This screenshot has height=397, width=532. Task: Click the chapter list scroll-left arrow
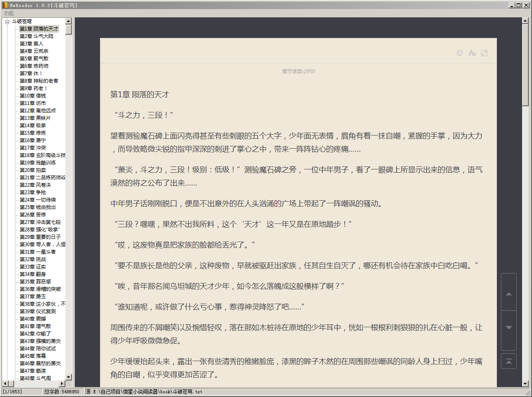pos(5,383)
